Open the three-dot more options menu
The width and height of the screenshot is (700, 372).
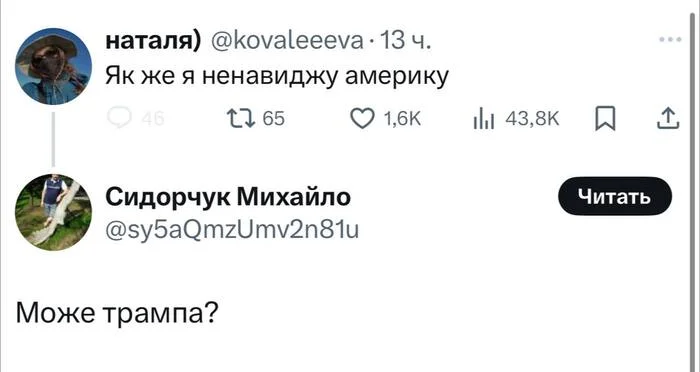coord(670,40)
